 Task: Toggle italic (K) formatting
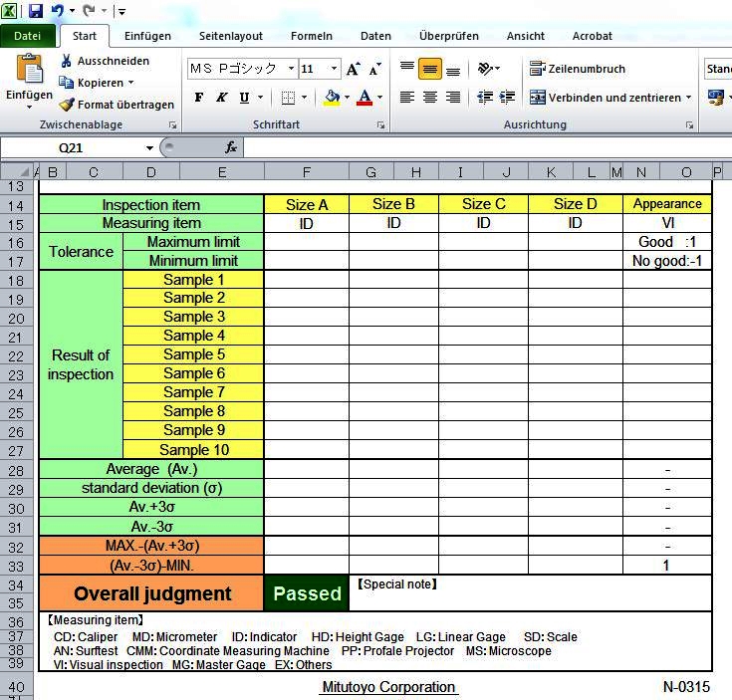(x=221, y=98)
